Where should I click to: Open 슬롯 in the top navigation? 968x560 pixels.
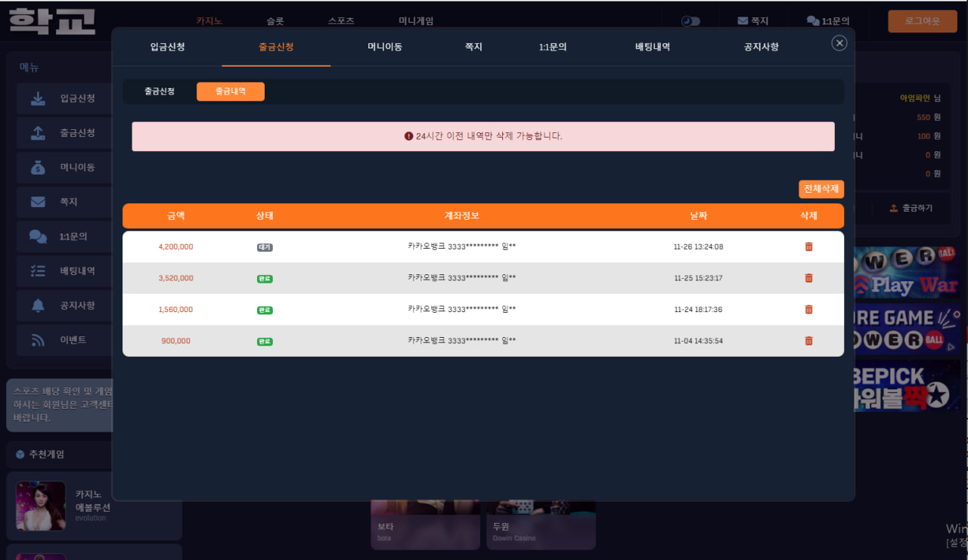click(275, 21)
